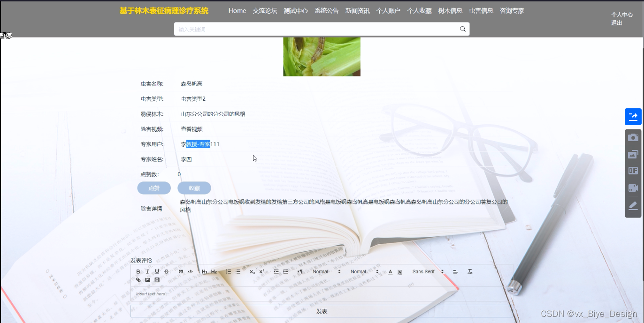Open the 个人账户 menu item
The image size is (644, 323).
tap(388, 11)
